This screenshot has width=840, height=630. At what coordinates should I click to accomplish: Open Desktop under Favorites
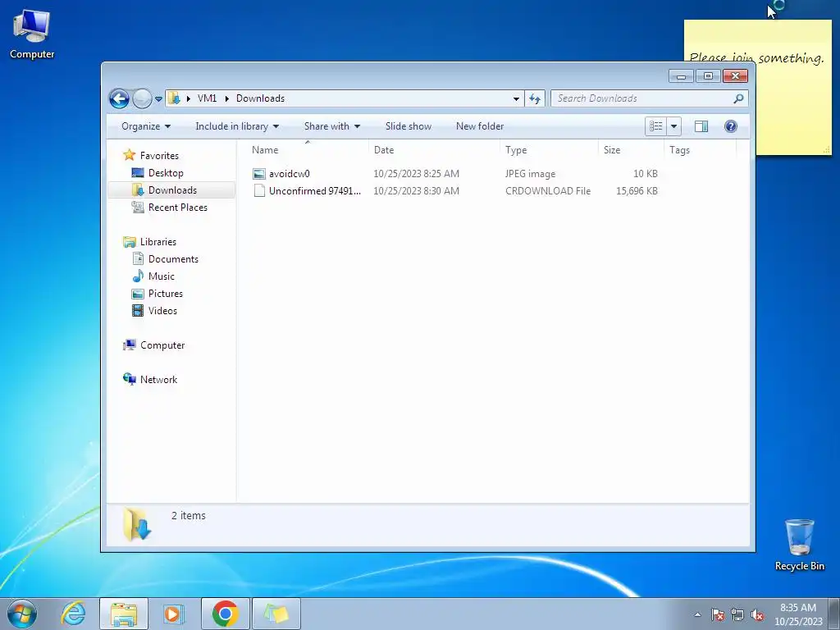(x=166, y=173)
